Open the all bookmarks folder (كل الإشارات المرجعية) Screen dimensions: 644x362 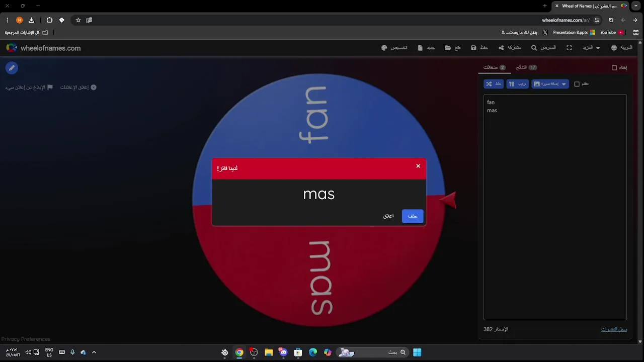pos(27,32)
